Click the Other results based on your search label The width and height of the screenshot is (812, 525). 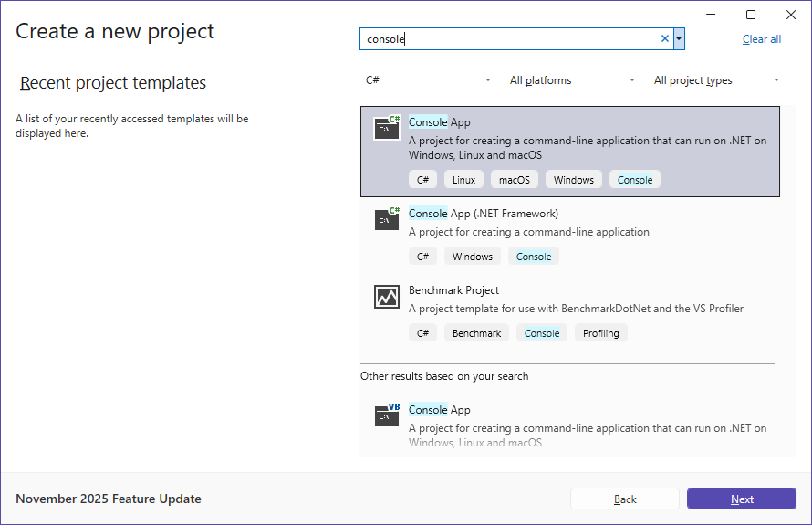pyautogui.click(x=444, y=376)
